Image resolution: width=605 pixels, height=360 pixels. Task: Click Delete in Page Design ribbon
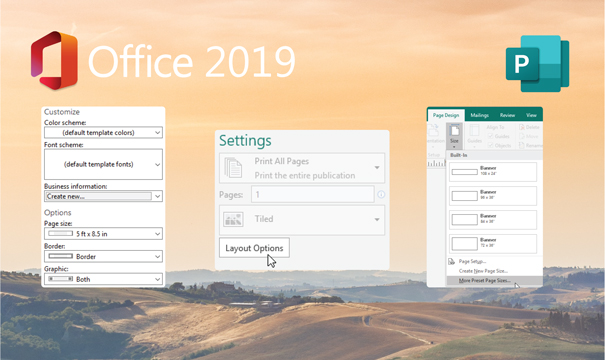pos(529,127)
